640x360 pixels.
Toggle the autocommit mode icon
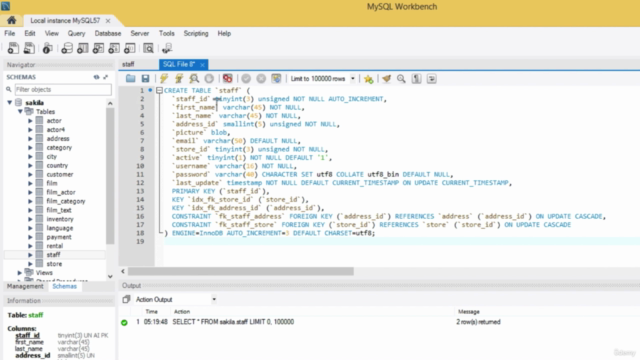click(276, 78)
